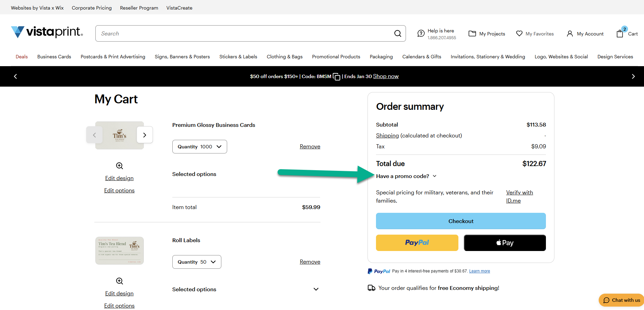Click the help question mark icon
This screenshot has width=644, height=310.
coord(421,33)
